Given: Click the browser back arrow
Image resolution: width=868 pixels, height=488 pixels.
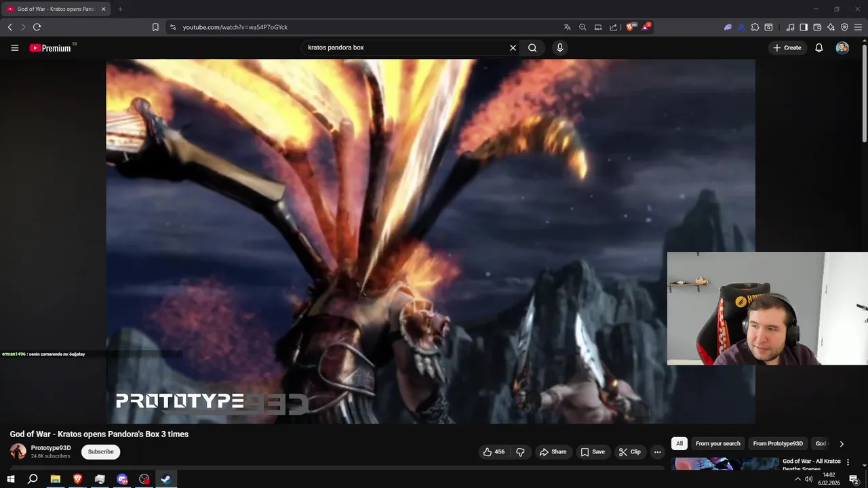Looking at the screenshot, I should 9,27.
